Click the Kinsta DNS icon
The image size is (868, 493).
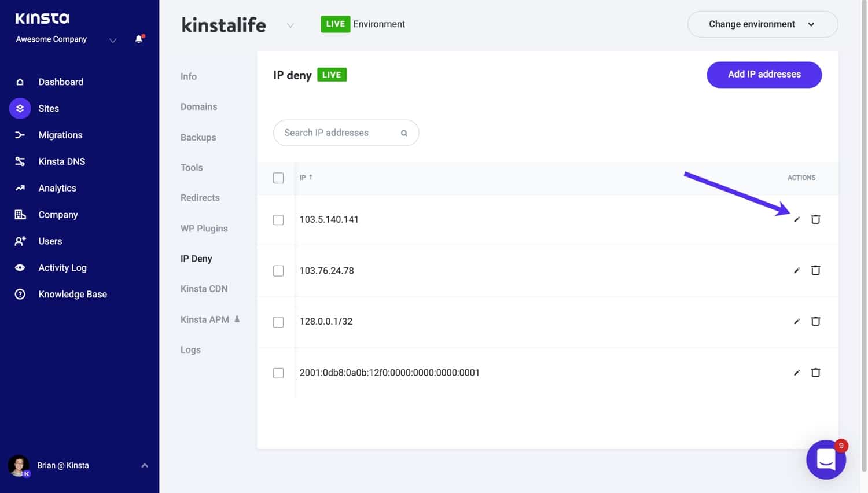20,161
